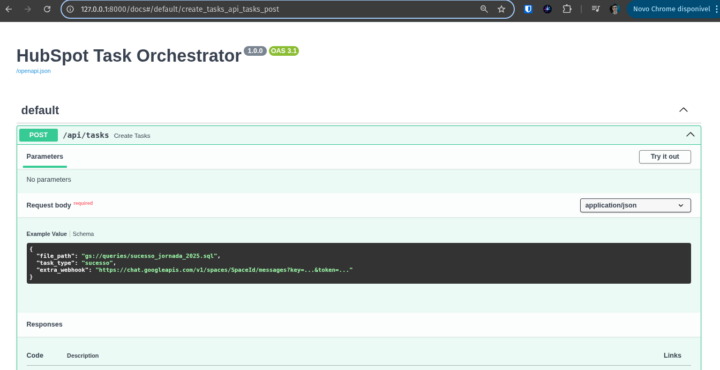Collapse the POST /api/tasks operation chevron

pyautogui.click(x=690, y=135)
